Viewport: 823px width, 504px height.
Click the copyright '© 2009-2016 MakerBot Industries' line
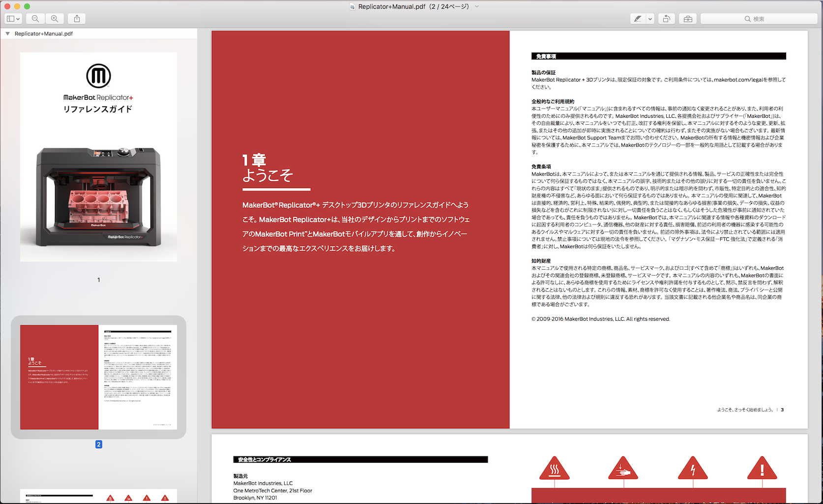(600, 319)
